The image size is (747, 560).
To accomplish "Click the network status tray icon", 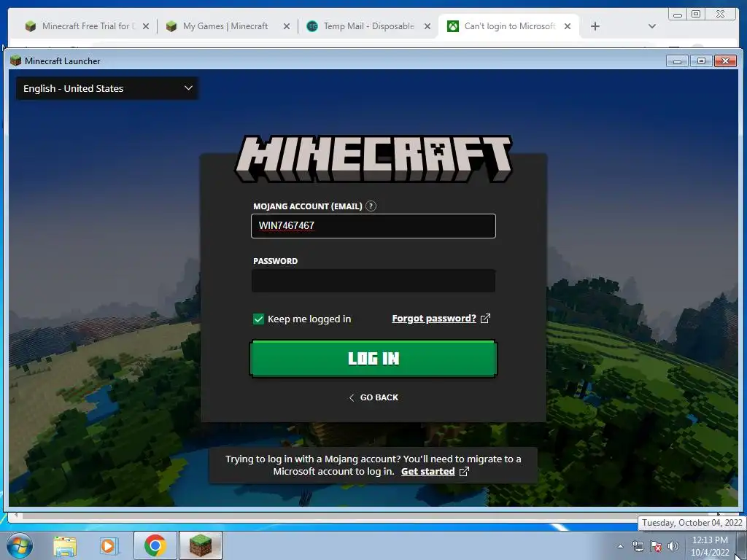I will pyautogui.click(x=638, y=546).
